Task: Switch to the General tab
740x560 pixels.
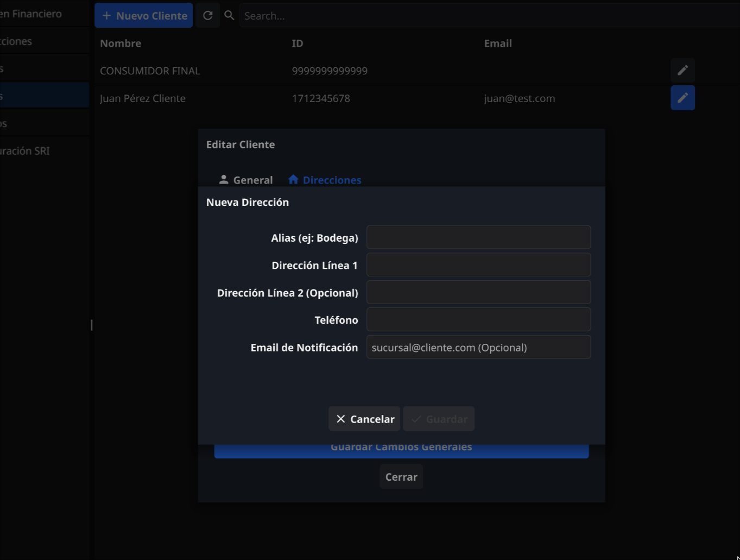Action: (246, 180)
